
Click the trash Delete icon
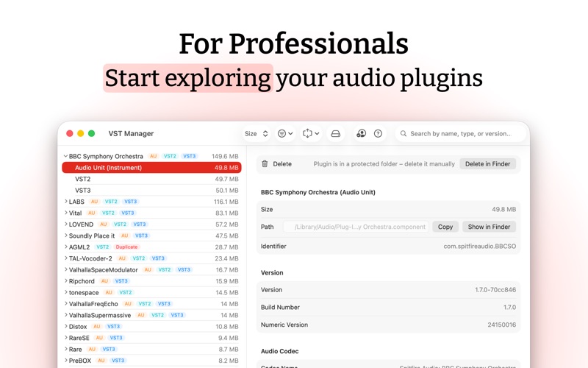pos(265,163)
